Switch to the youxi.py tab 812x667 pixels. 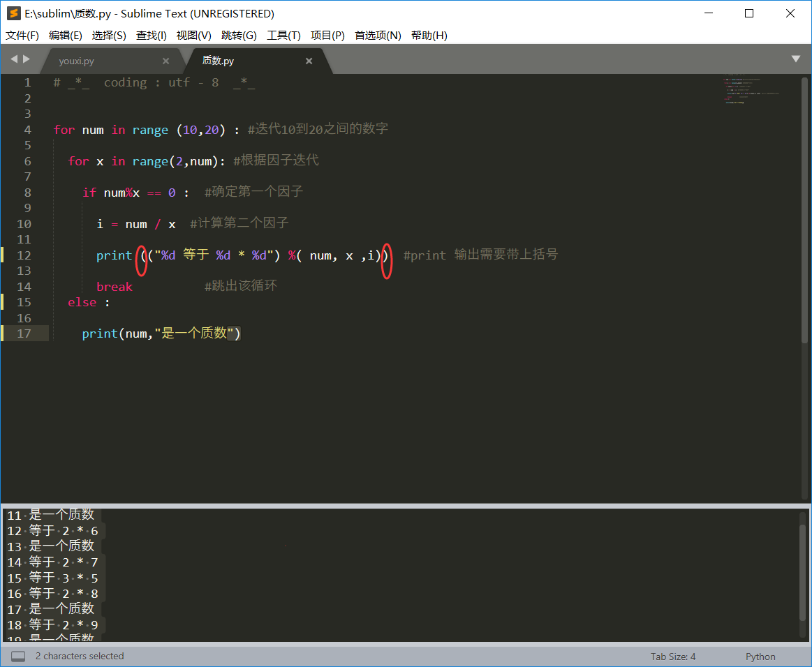click(76, 61)
